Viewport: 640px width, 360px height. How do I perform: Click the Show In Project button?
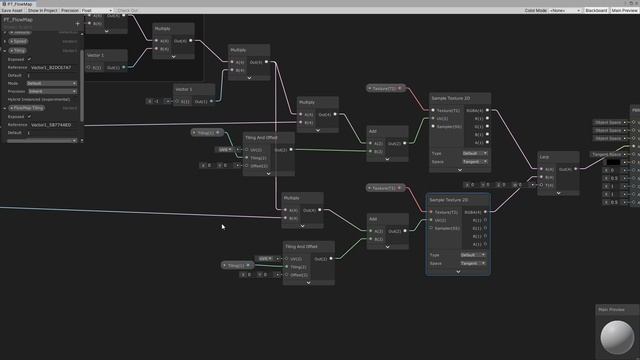(x=42, y=10)
